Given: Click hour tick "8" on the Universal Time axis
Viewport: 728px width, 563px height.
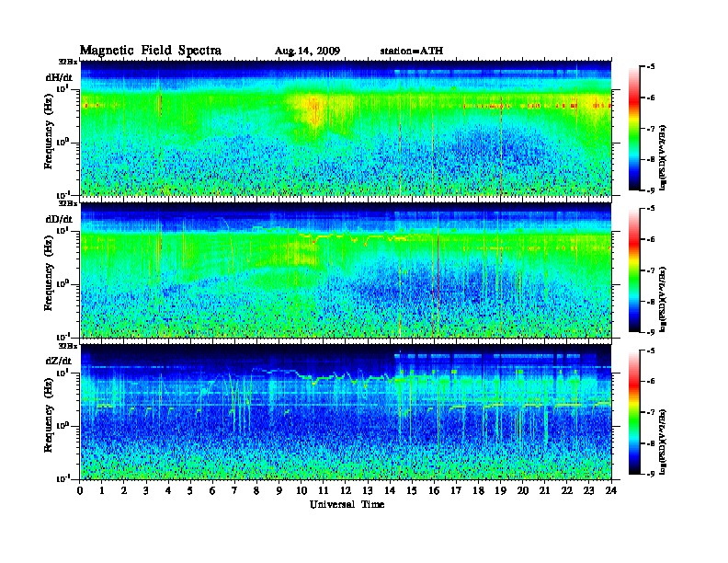Looking at the screenshot, I should (256, 490).
